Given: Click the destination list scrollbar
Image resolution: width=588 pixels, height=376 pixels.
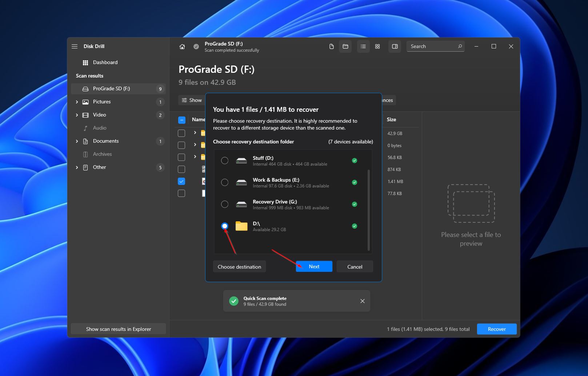Looking at the screenshot, I should 369,210.
